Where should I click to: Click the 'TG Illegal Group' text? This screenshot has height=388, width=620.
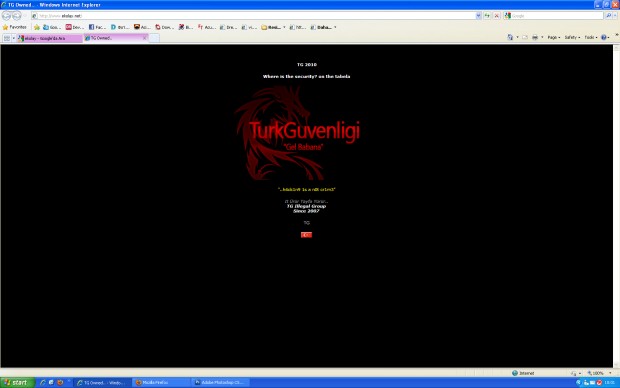click(306, 206)
